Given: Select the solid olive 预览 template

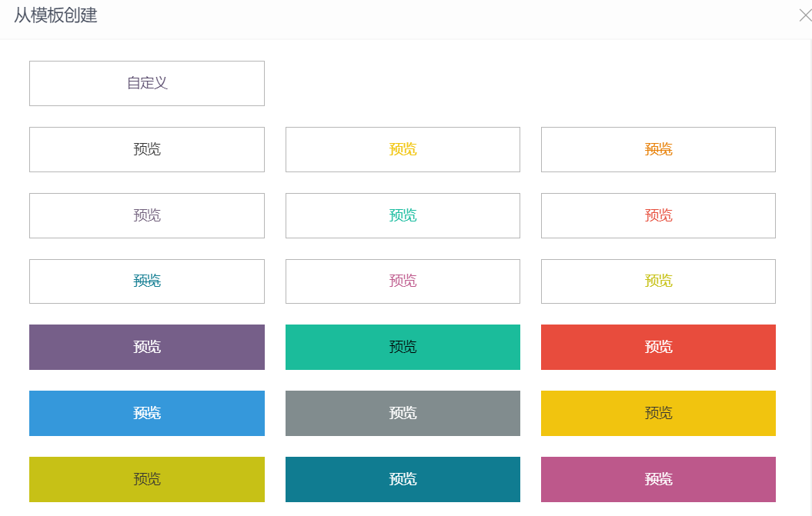Looking at the screenshot, I should tap(147, 479).
